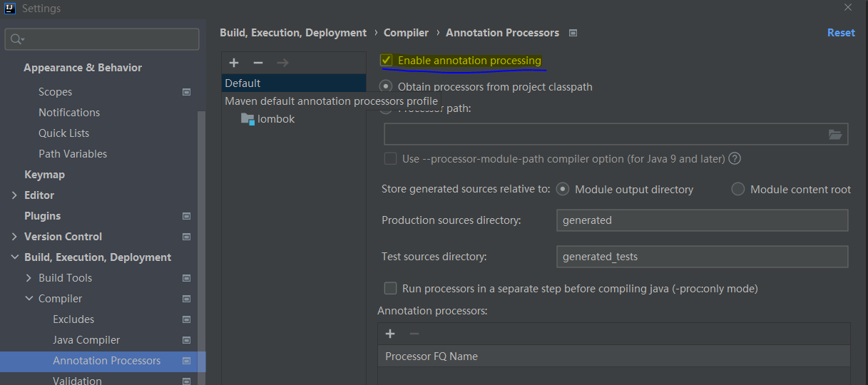Click the help question mark icon

[735, 158]
